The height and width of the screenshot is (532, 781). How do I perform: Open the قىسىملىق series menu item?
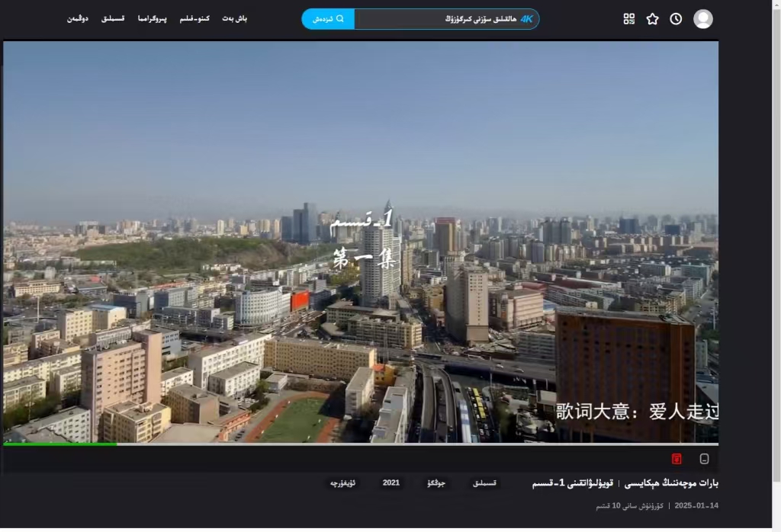pos(113,18)
